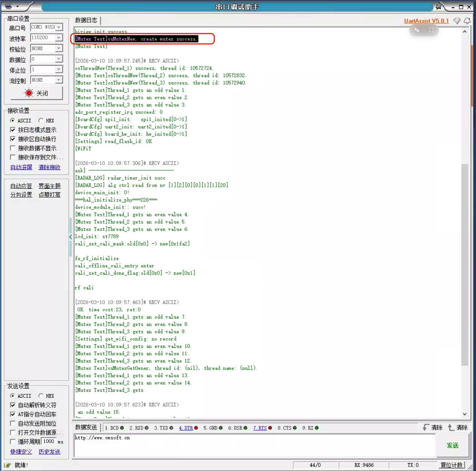Click the red port open/close indicator icon
Image resolution: width=476 pixels, height=471 pixels.
pyautogui.click(x=29, y=93)
